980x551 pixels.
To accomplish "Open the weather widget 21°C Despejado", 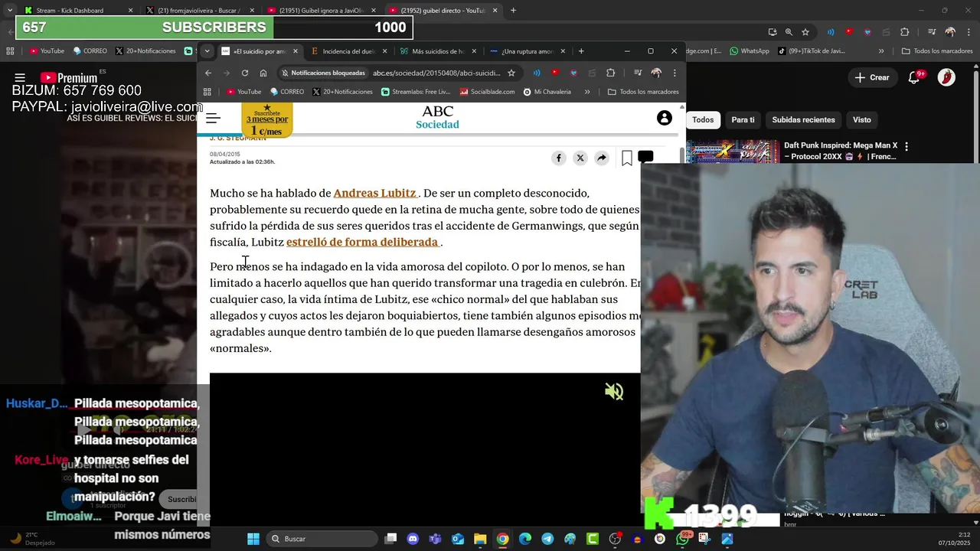I will (32, 539).
